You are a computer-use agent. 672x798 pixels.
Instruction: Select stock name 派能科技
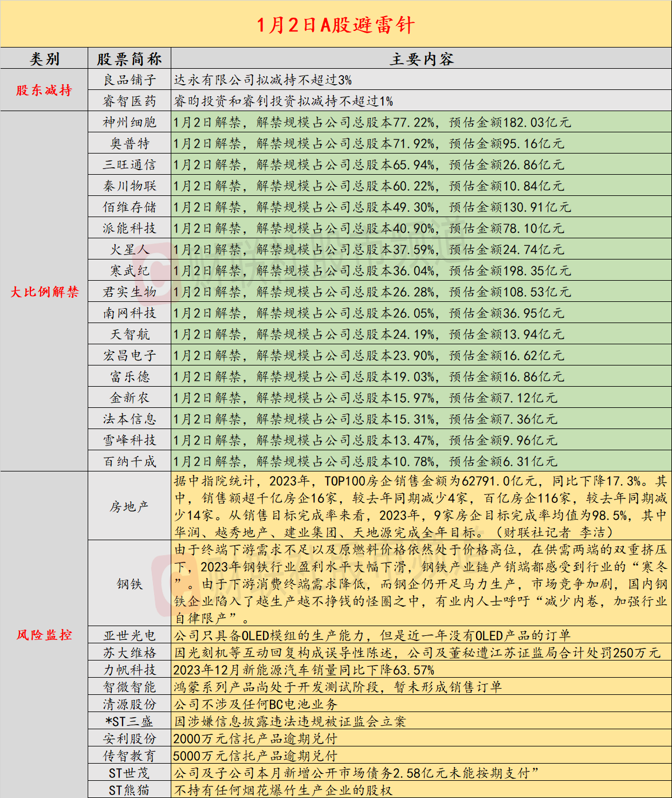click(x=129, y=228)
